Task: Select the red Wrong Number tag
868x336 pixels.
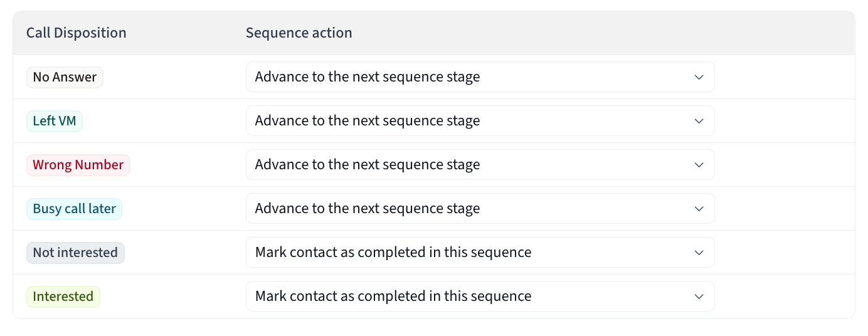Action: (78, 165)
